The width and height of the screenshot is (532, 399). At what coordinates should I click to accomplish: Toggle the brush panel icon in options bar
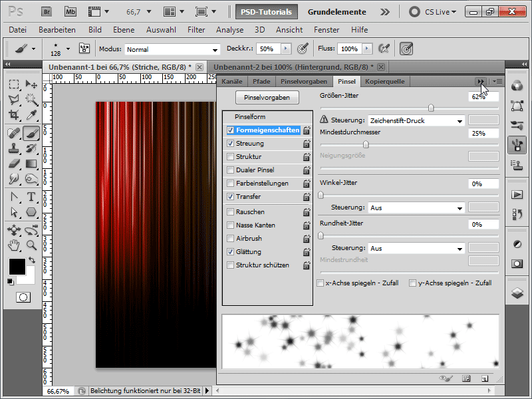(x=84, y=49)
